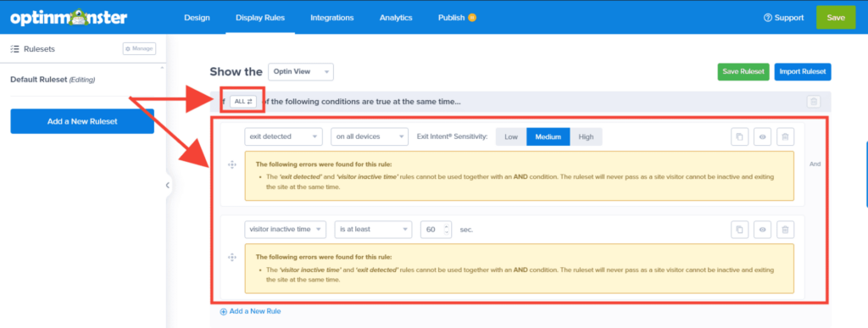Open the exit detected rule dropdown
This screenshot has height=328, width=868.
283,136
